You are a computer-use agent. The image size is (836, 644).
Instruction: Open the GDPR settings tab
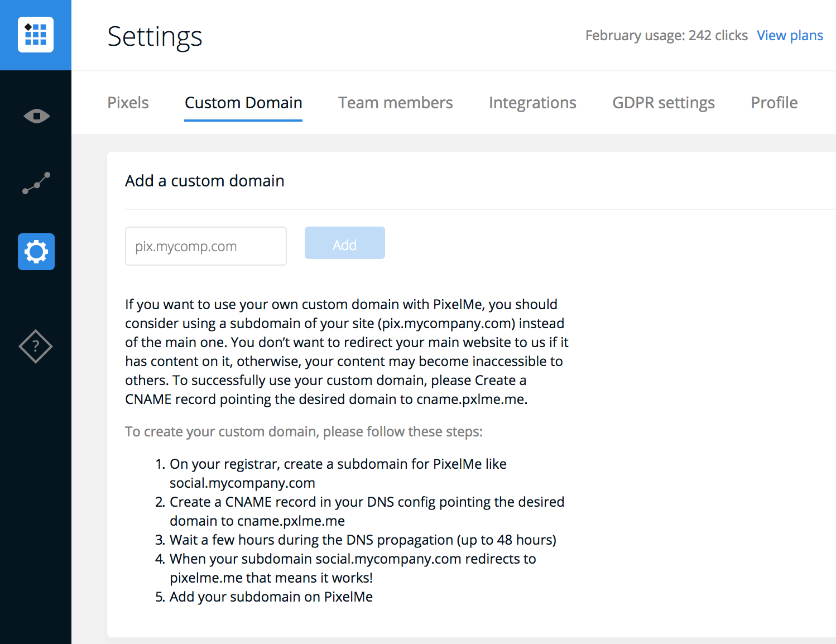point(663,103)
